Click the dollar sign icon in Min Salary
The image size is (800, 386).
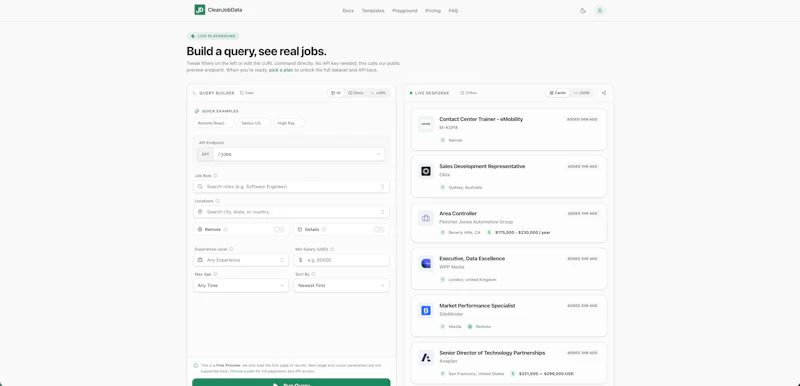click(x=301, y=260)
